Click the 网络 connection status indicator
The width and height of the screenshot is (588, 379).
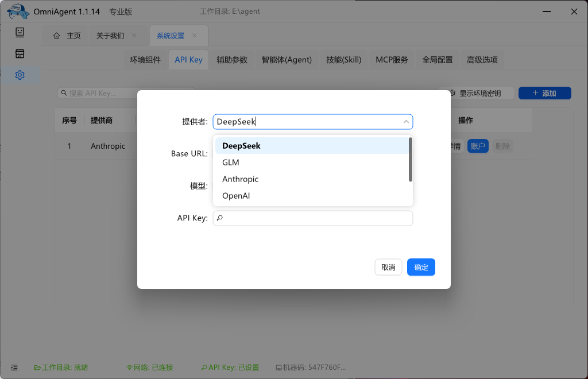(149, 368)
